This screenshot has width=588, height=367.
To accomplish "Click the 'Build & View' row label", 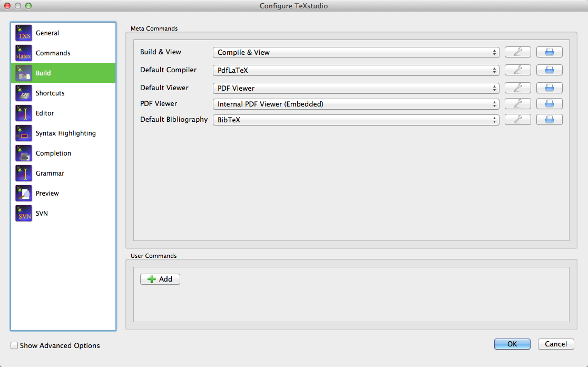I will coord(161,52).
